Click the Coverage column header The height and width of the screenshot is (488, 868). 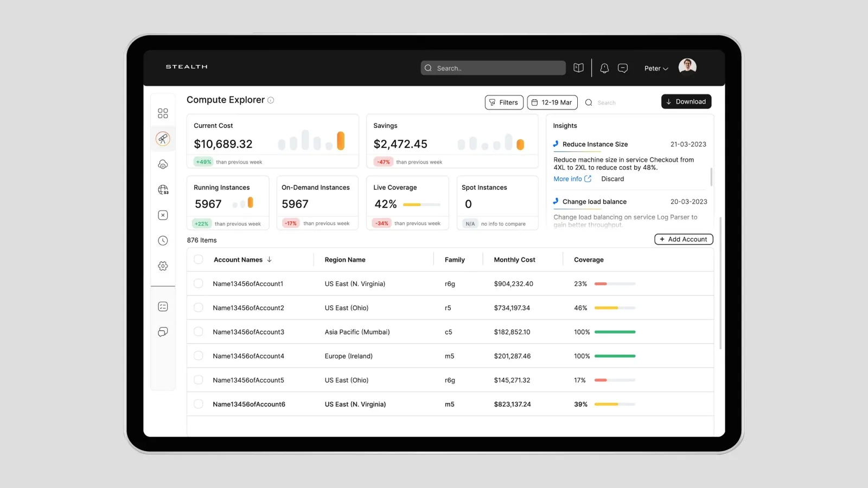pyautogui.click(x=589, y=260)
